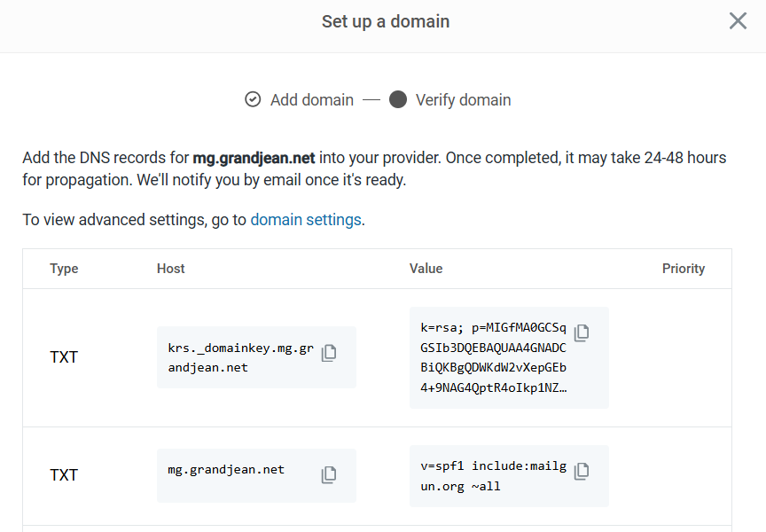
Task: Copy the mg.grandjean.net host value
Action: click(x=329, y=475)
